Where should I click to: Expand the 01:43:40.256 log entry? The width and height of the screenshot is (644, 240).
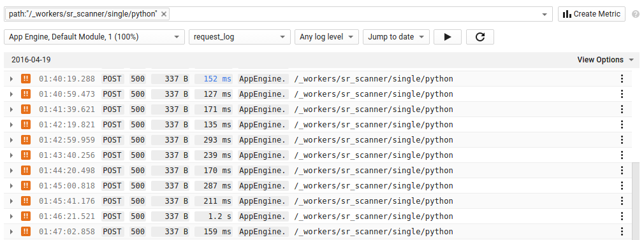click(x=11, y=155)
